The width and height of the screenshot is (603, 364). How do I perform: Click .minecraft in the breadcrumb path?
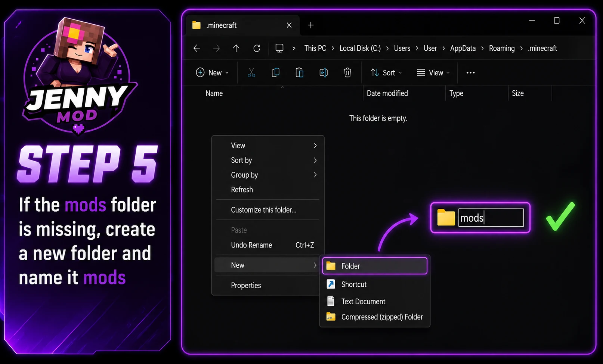pyautogui.click(x=542, y=48)
